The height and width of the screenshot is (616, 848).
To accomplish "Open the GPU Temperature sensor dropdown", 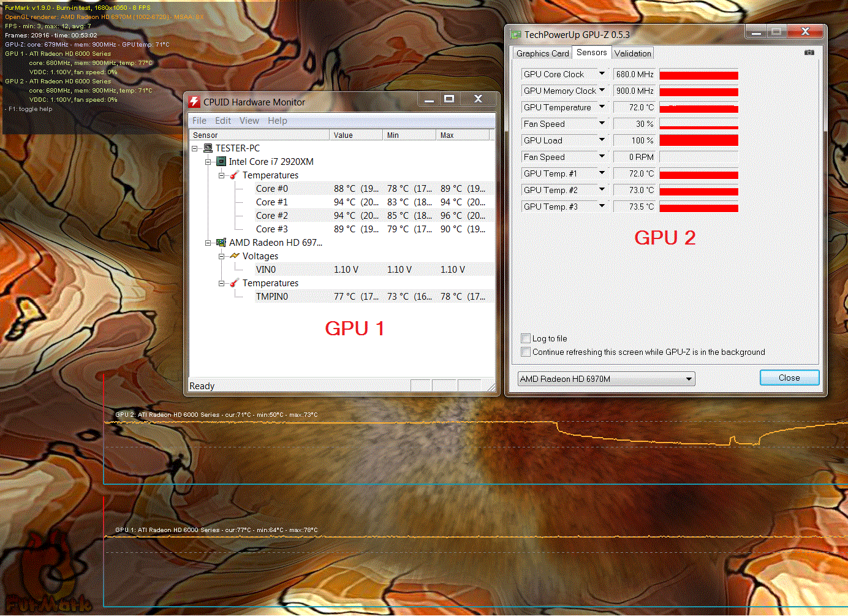I will tap(602, 107).
